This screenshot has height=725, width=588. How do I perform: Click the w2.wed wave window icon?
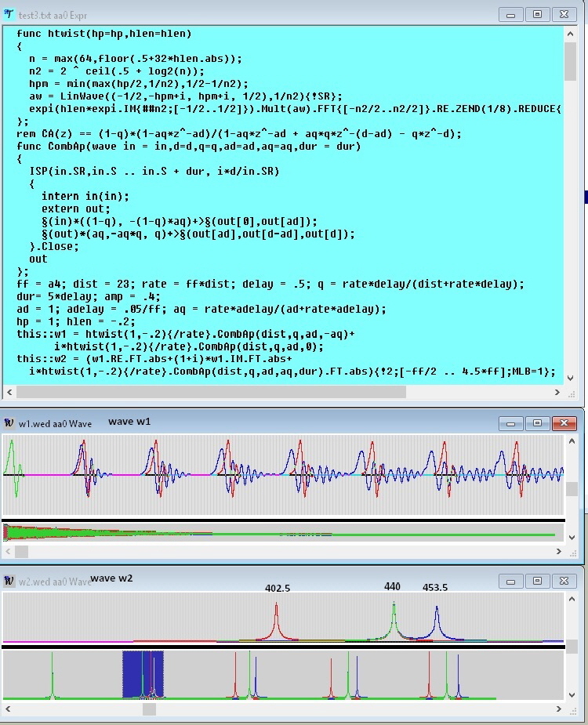pyautogui.click(x=9, y=582)
